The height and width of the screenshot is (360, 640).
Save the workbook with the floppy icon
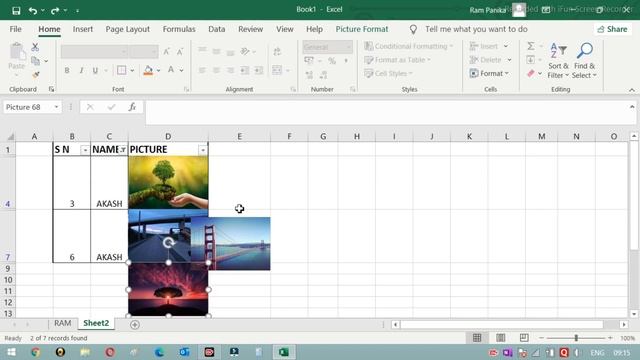pyautogui.click(x=16, y=10)
